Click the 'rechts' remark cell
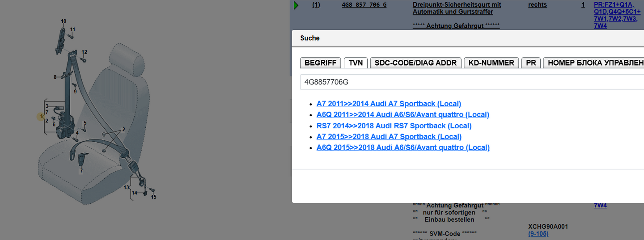644x240 pixels. (x=537, y=4)
